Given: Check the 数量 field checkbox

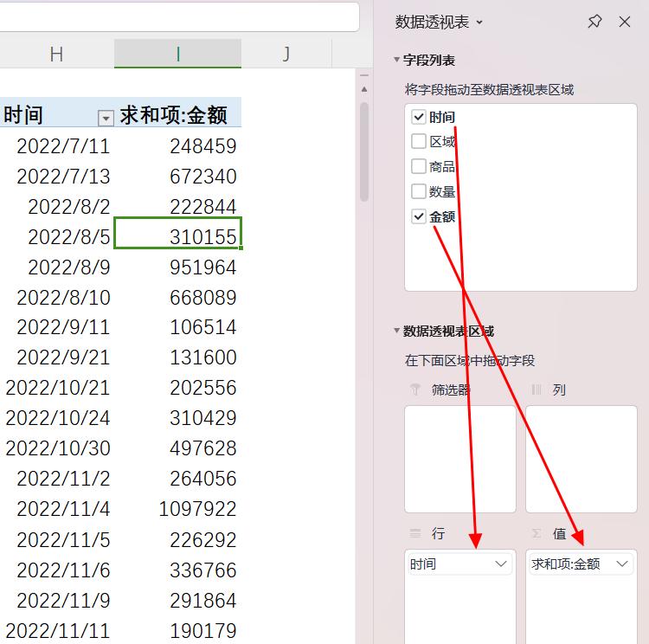Looking at the screenshot, I should tap(419, 191).
